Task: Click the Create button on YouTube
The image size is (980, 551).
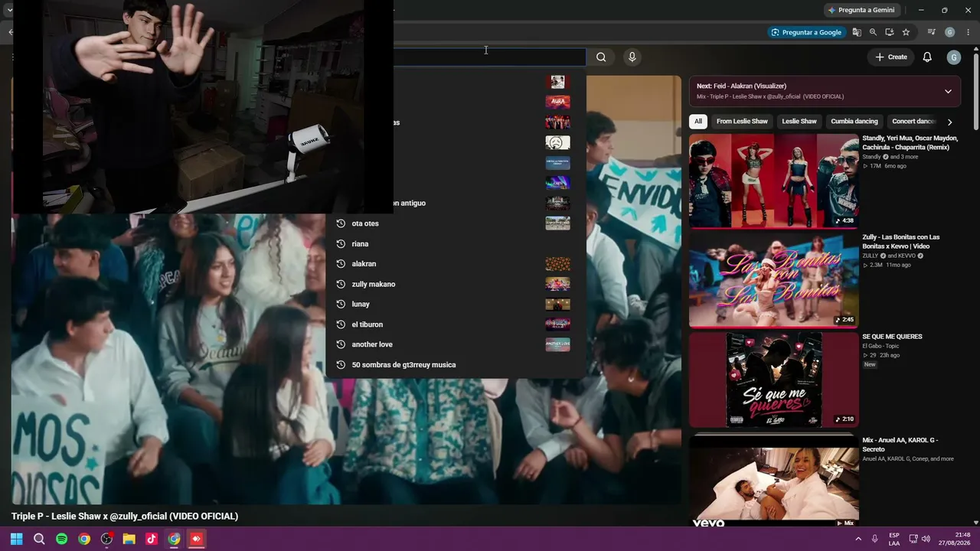Action: [891, 57]
